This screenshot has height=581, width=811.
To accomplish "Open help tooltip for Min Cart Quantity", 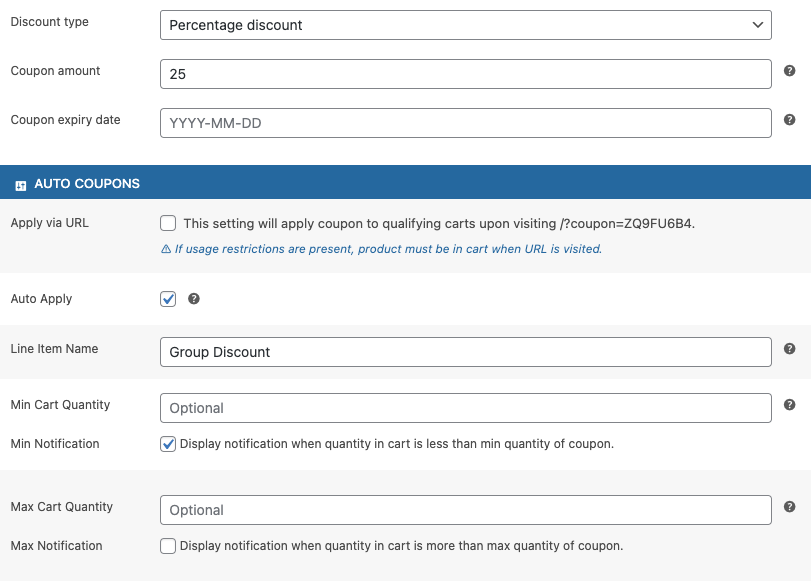I will coord(789,405).
